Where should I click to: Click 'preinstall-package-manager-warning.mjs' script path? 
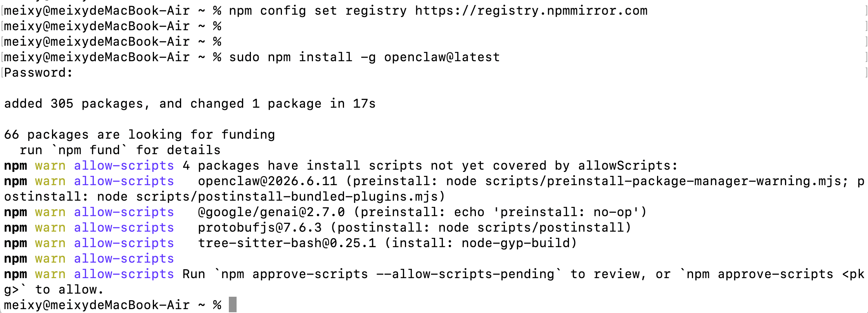[x=694, y=181]
